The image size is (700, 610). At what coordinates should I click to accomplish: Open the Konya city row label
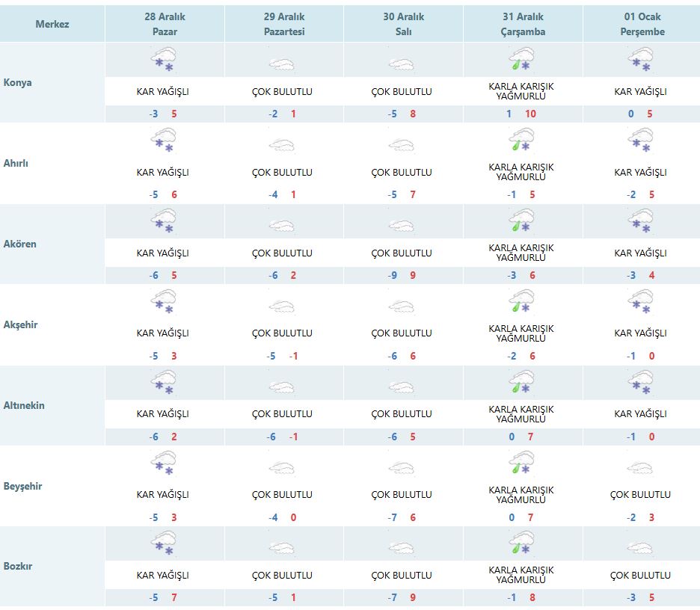point(18,83)
